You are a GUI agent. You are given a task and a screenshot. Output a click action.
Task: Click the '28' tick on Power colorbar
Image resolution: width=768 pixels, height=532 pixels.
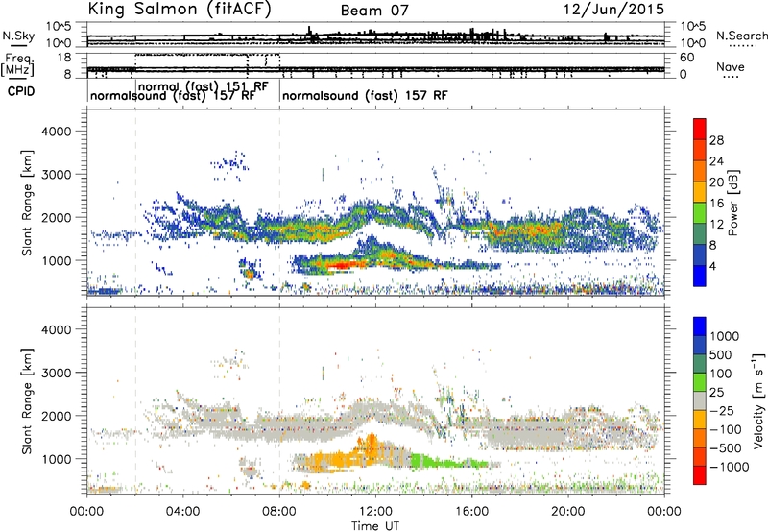pyautogui.click(x=716, y=140)
